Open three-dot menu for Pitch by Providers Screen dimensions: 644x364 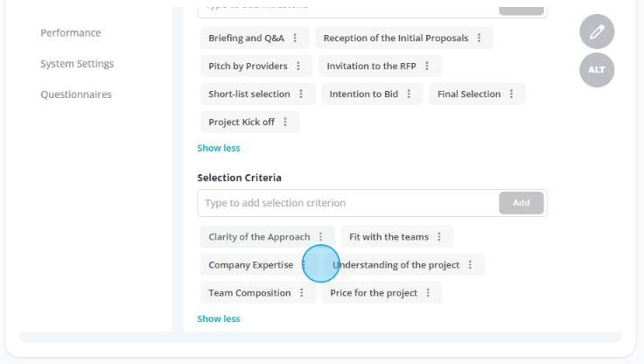298,66
